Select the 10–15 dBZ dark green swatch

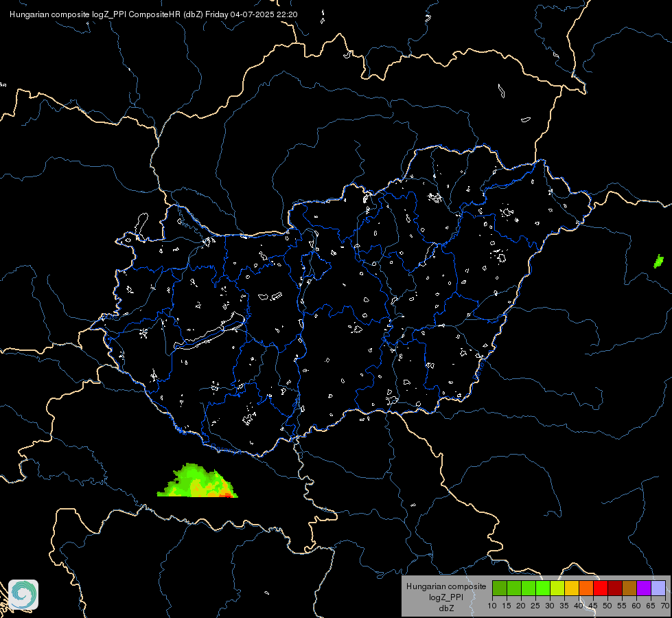pyautogui.click(x=500, y=588)
